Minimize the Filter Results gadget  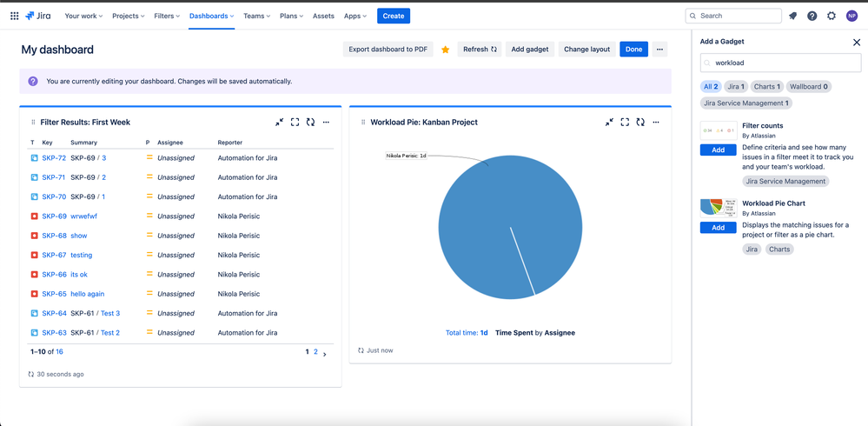click(280, 122)
